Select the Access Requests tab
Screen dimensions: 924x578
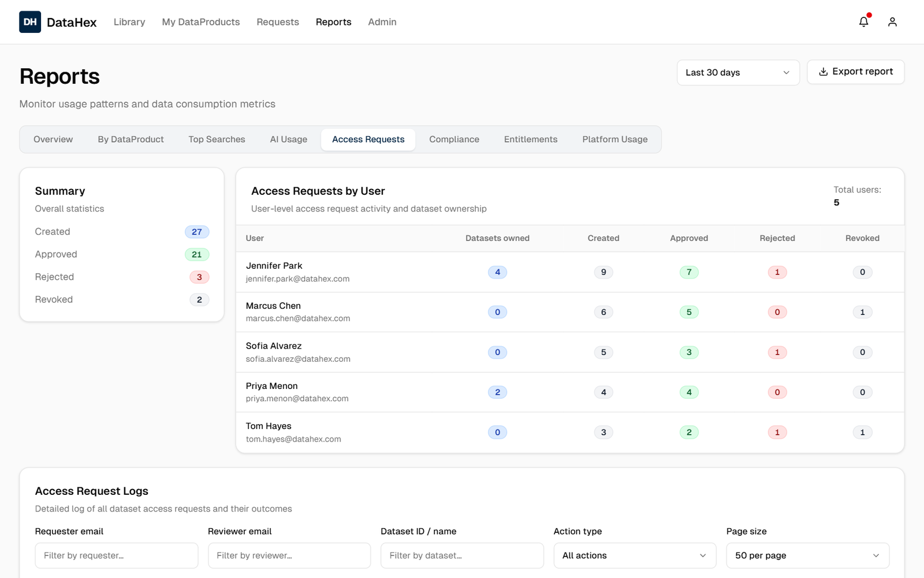(368, 139)
